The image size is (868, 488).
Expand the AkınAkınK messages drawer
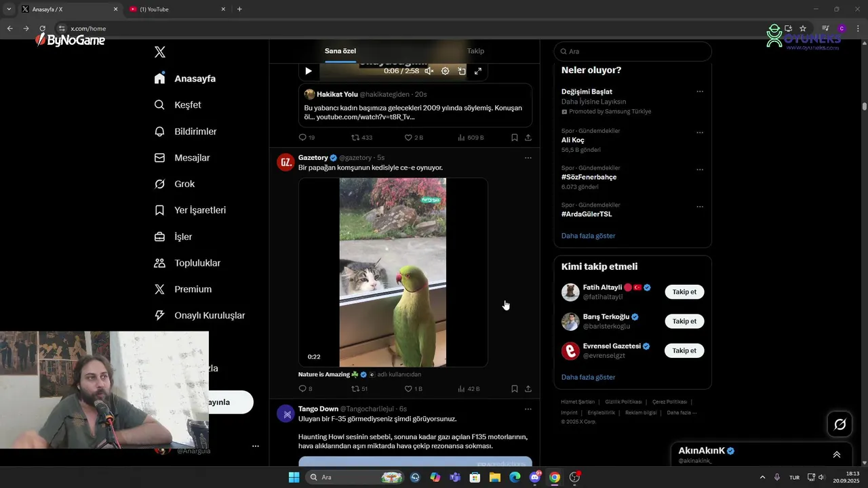tap(837, 455)
